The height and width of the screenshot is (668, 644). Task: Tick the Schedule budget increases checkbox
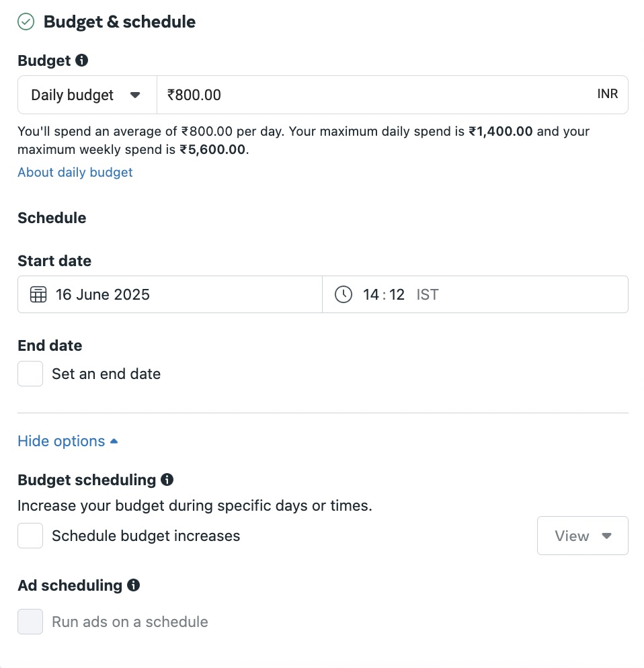(30, 536)
